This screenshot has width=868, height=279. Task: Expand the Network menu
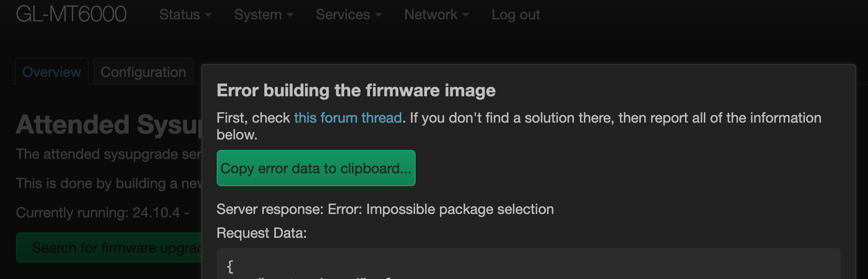(x=431, y=15)
